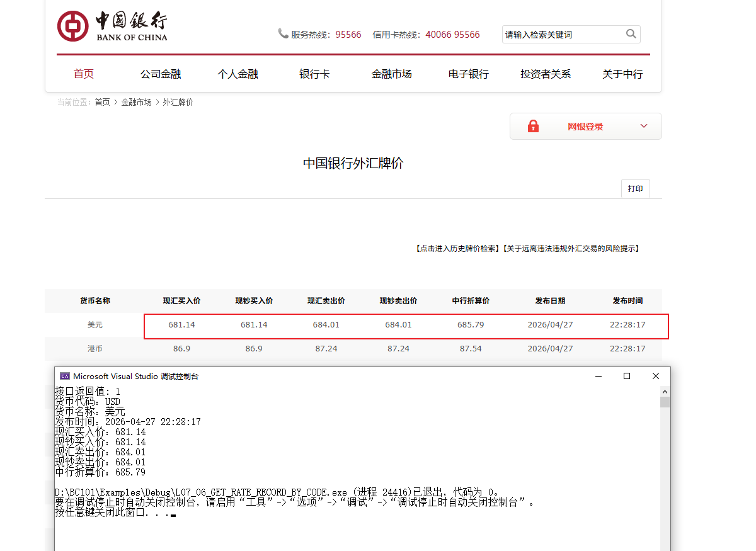Image resolution: width=756 pixels, height=551 pixels.
Task: Click the 中国银行外汇牌价 page heading
Action: (x=353, y=164)
